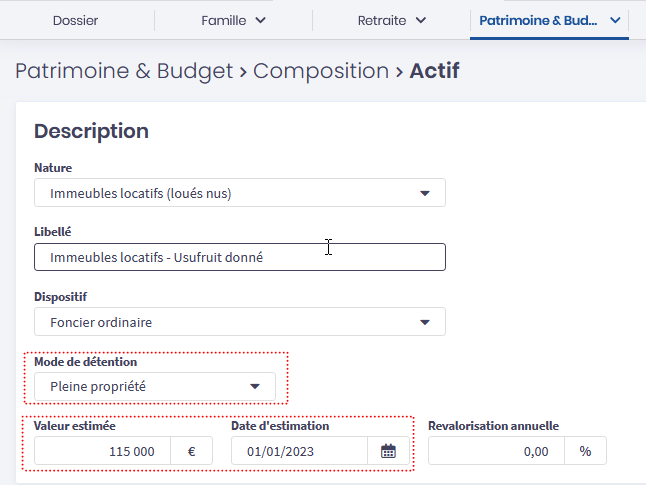Focus the Revalorisation annuelle input
Image resolution: width=646 pixels, height=485 pixels.
click(496, 451)
